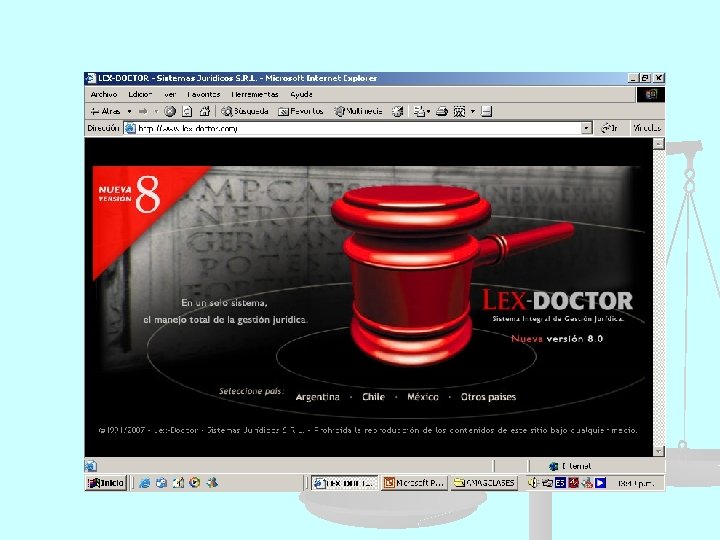720x540 pixels.
Task: Click the Internet zone status indicator
Action: click(570, 466)
